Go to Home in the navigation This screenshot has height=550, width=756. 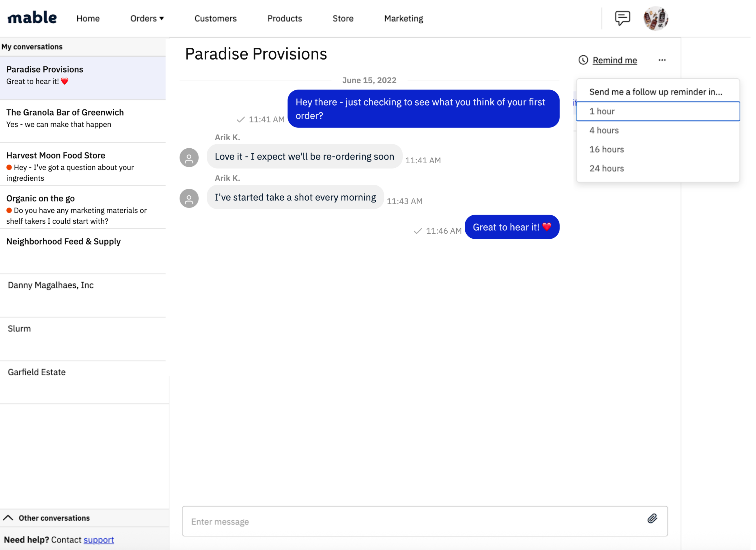[88, 18]
